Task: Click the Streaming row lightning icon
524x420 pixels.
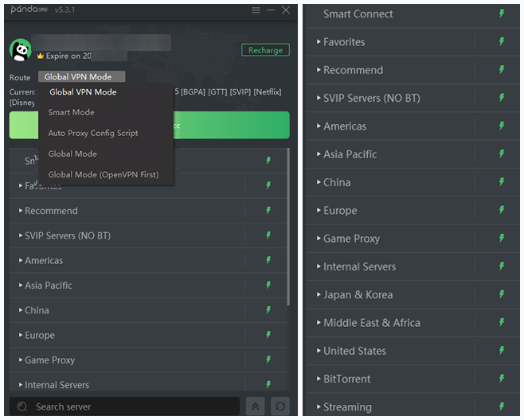Action: (x=502, y=406)
